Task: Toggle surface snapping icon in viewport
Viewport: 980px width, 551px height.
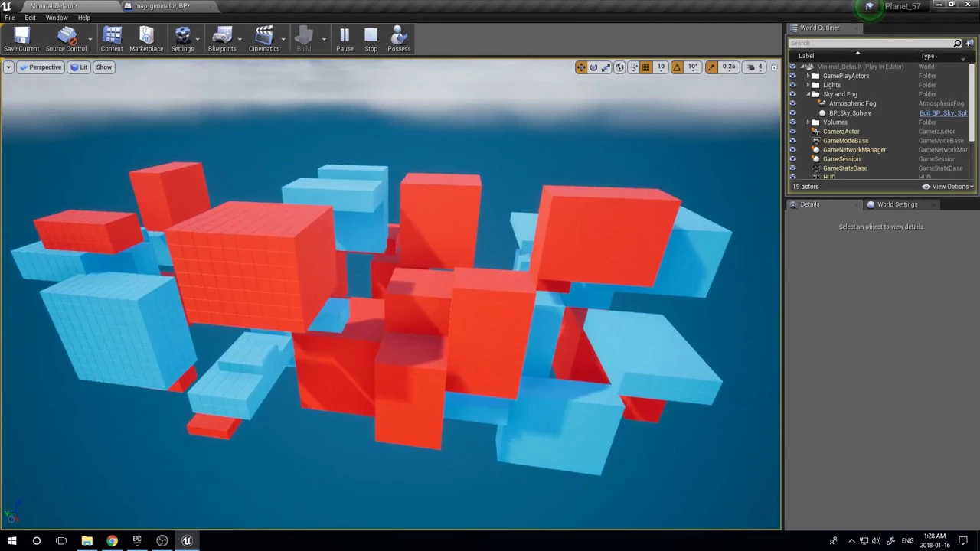Action: pyautogui.click(x=633, y=67)
